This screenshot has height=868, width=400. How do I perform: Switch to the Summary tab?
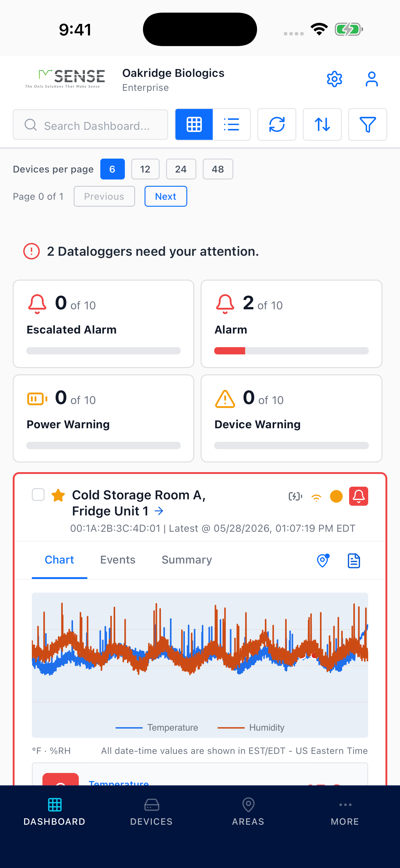click(x=187, y=560)
